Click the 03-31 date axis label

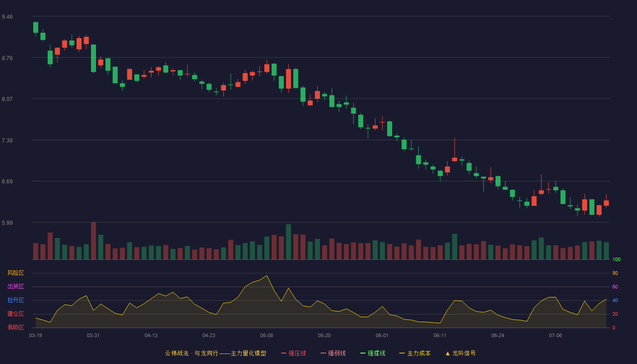(93, 335)
